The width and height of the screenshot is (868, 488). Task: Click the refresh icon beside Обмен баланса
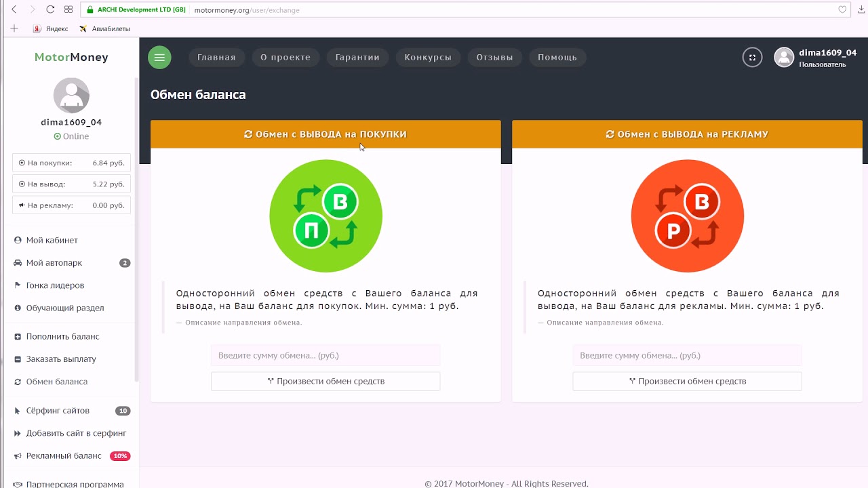pyautogui.click(x=18, y=382)
